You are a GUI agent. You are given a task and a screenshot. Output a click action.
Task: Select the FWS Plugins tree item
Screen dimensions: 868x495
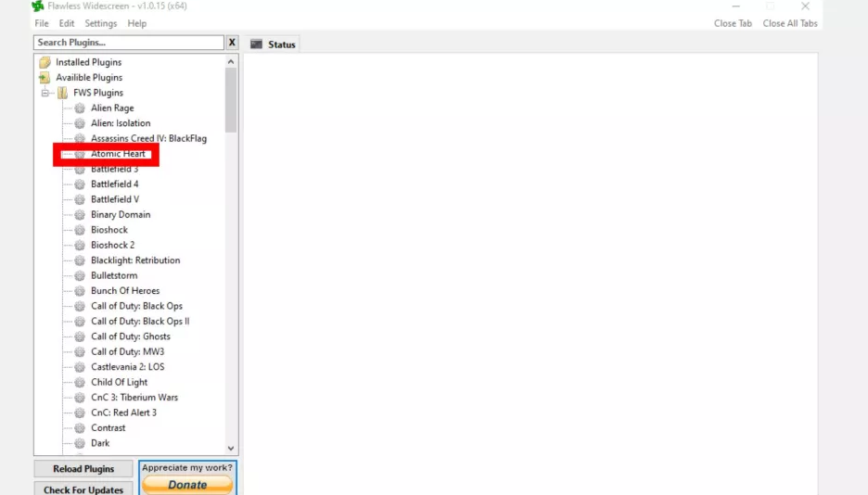click(98, 93)
